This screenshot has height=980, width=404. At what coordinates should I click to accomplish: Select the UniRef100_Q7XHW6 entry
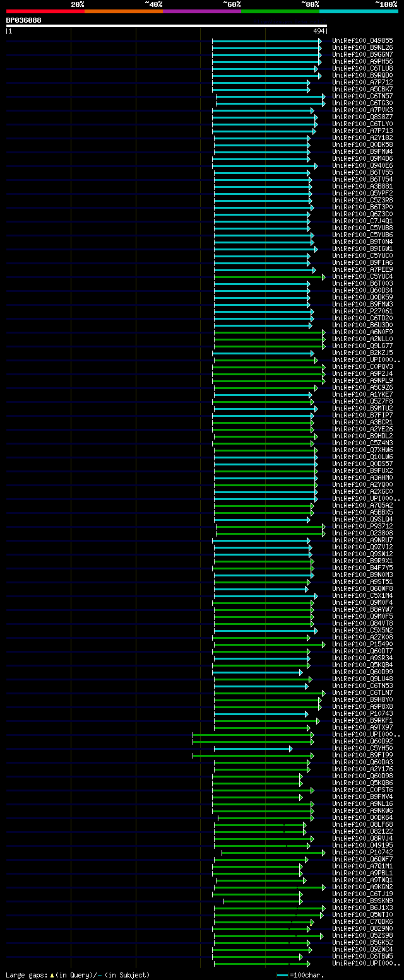point(363,450)
